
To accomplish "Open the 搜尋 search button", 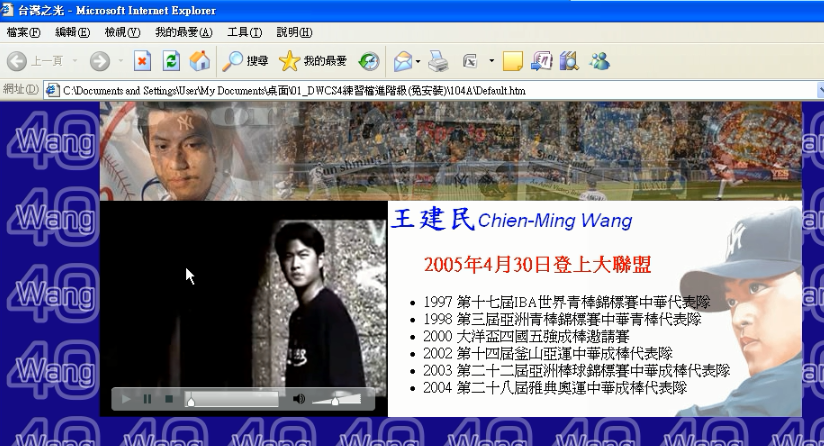I will click(x=245, y=61).
